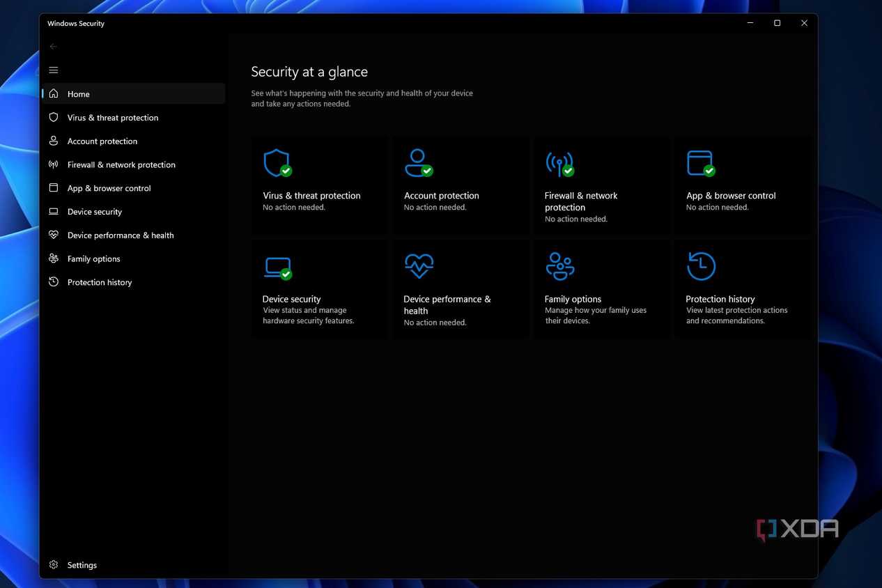
Task: Click the antenna icon beside Firewall & network protection in sidebar
Action: pos(54,164)
